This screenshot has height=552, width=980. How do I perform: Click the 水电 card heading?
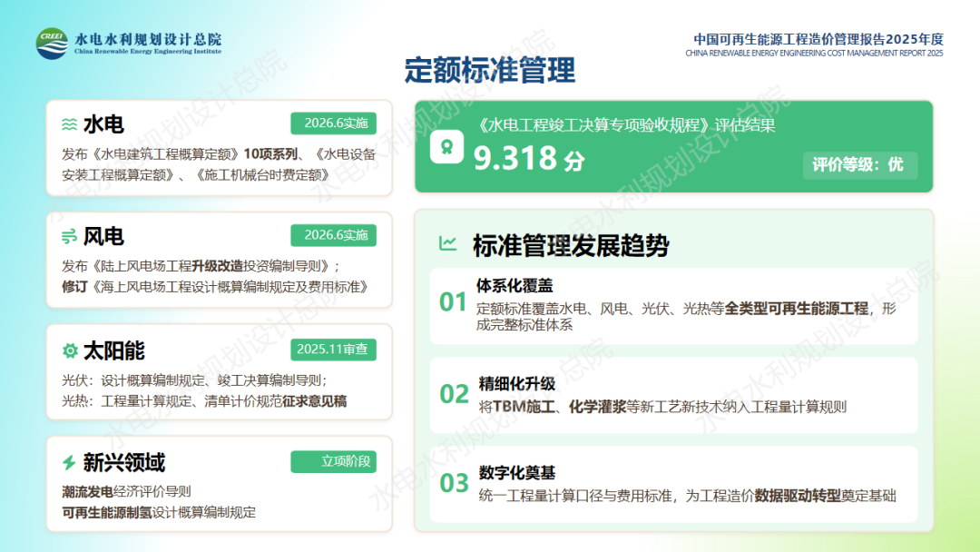click(x=103, y=124)
